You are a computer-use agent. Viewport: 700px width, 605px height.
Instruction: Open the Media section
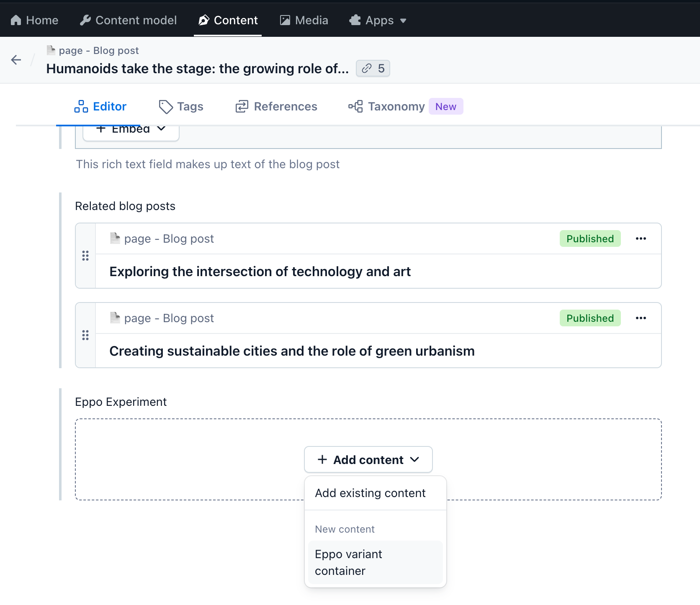(x=304, y=20)
